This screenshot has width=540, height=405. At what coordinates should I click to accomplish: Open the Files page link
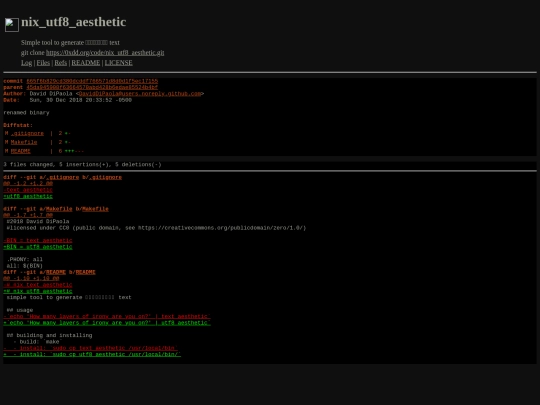(x=43, y=63)
